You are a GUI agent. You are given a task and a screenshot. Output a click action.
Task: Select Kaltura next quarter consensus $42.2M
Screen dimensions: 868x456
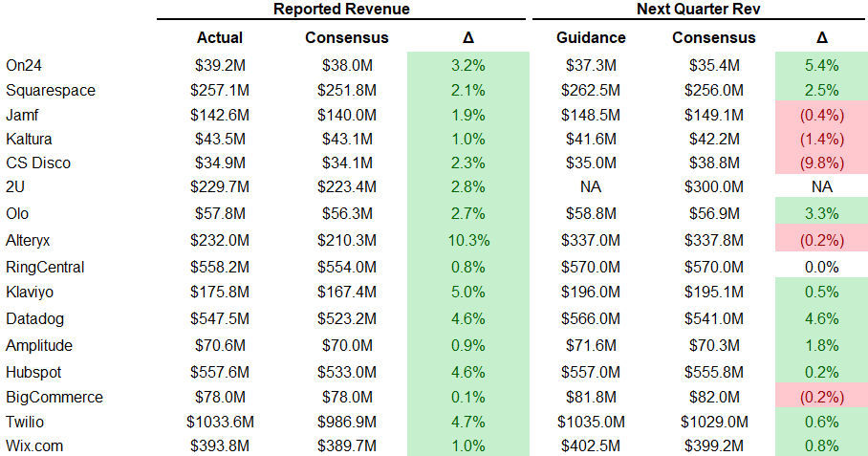coord(714,139)
